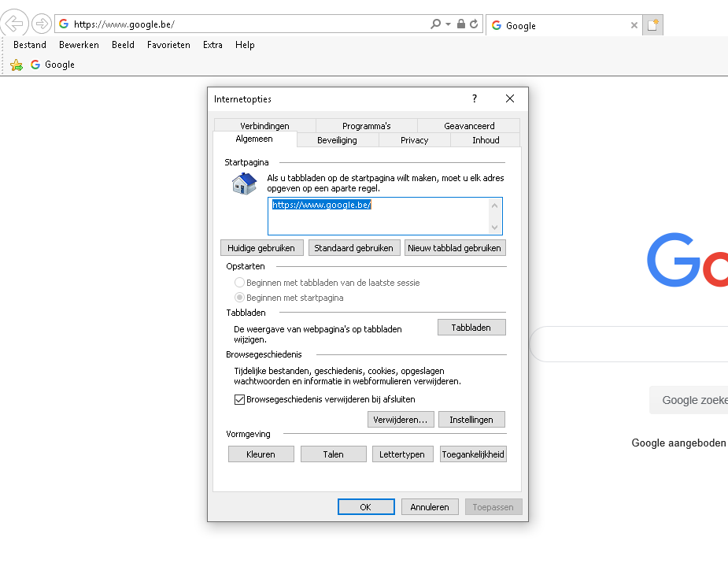Click the Verwijderen... button

401,420
